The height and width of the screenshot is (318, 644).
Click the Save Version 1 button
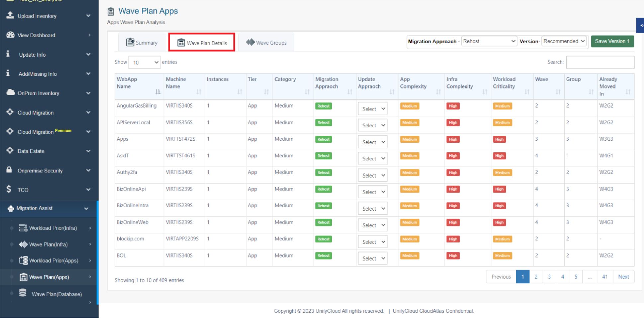pyautogui.click(x=612, y=41)
